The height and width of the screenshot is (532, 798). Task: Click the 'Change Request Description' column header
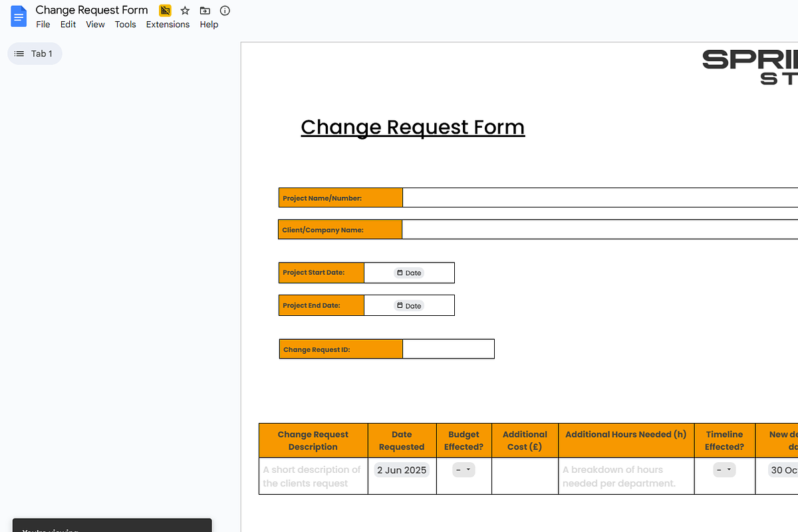pyautogui.click(x=313, y=440)
